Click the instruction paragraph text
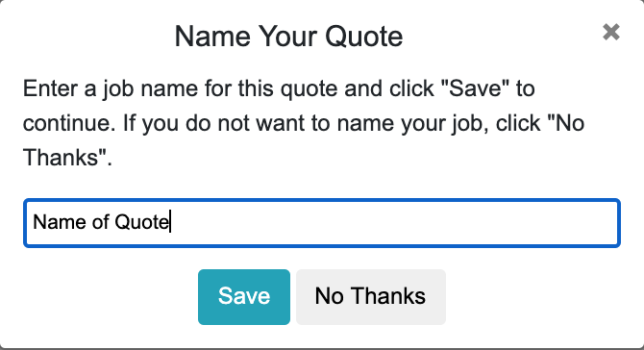This screenshot has height=350, width=644. click(x=304, y=123)
